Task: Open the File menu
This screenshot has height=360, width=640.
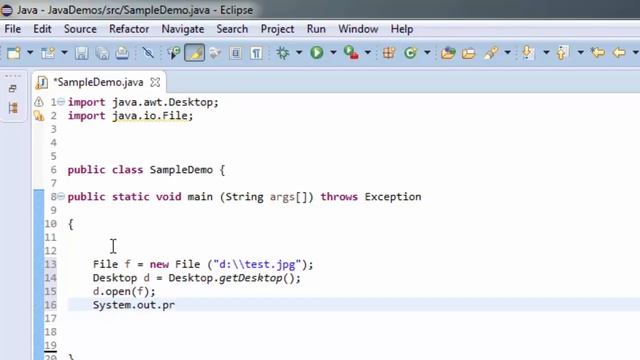Action: [12, 29]
